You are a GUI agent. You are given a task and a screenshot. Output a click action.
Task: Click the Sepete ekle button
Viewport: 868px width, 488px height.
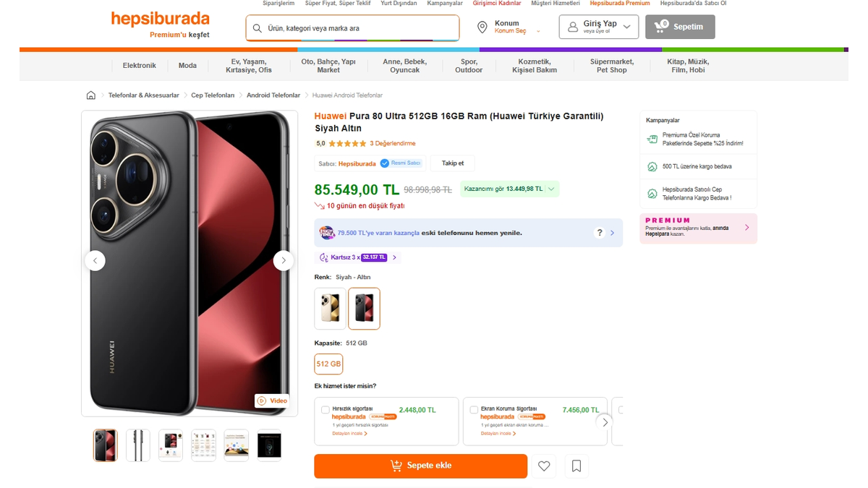(420, 466)
